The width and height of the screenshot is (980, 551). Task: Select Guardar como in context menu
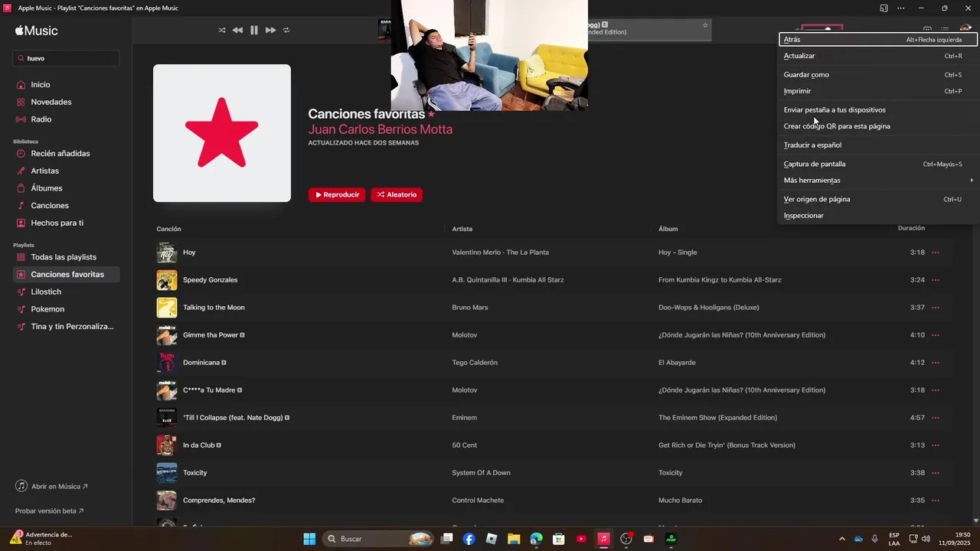878,75
